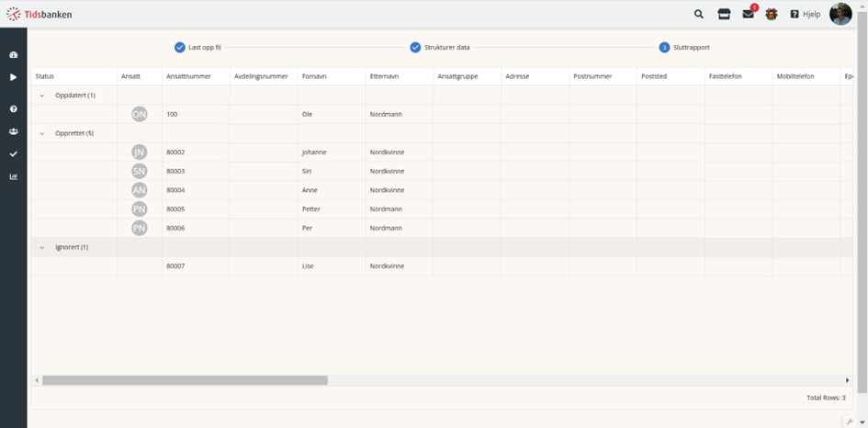Open Hjelp help link
This screenshot has width=868, height=428.
point(806,15)
